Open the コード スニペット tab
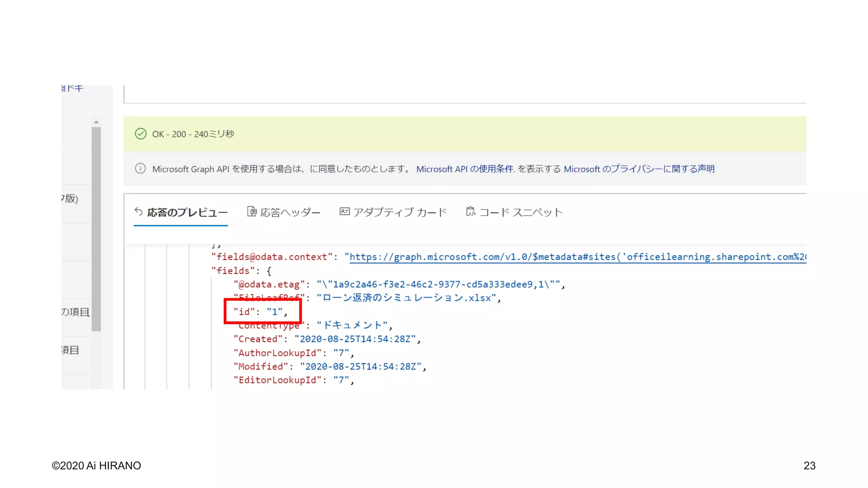The height and width of the screenshot is (488, 868). click(x=520, y=212)
